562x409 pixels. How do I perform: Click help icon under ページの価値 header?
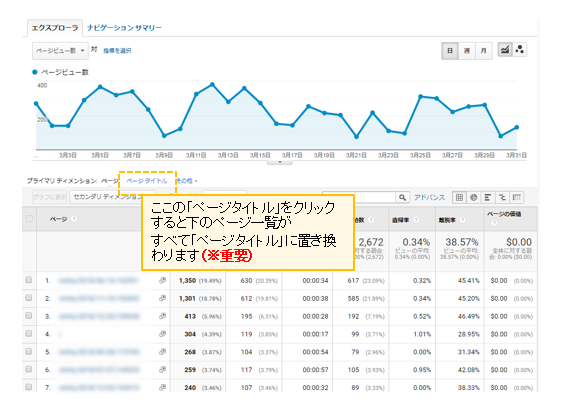coord(494,223)
